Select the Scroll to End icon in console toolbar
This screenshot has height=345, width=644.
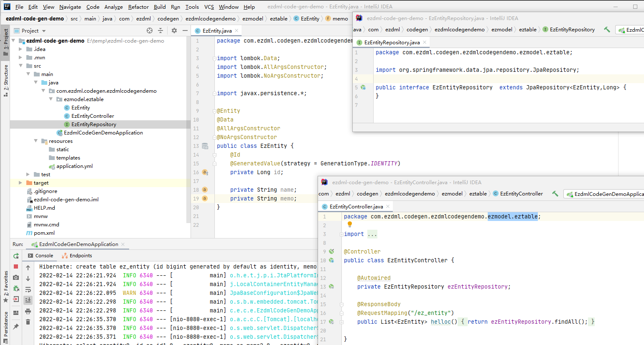point(28,299)
